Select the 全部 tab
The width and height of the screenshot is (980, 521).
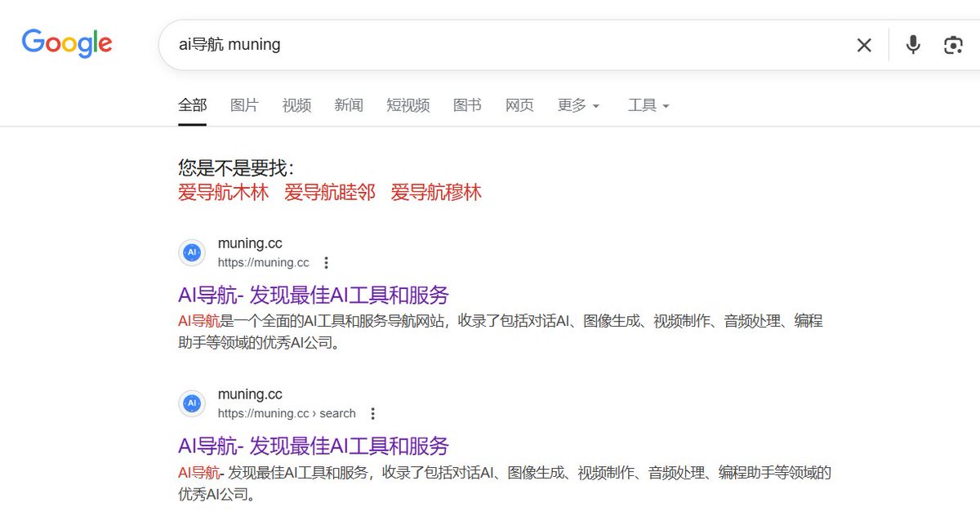point(193,105)
